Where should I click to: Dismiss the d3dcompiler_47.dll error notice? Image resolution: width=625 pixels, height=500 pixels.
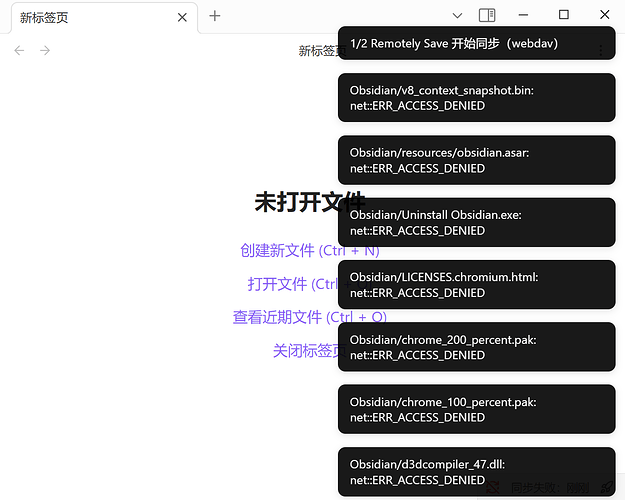point(477,472)
